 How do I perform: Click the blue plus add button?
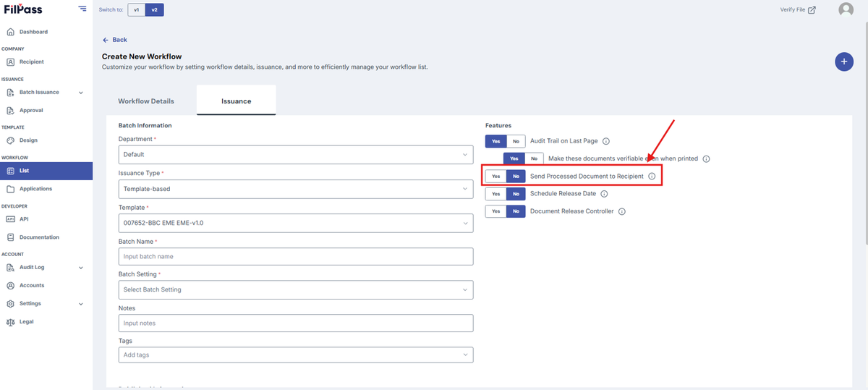click(843, 62)
